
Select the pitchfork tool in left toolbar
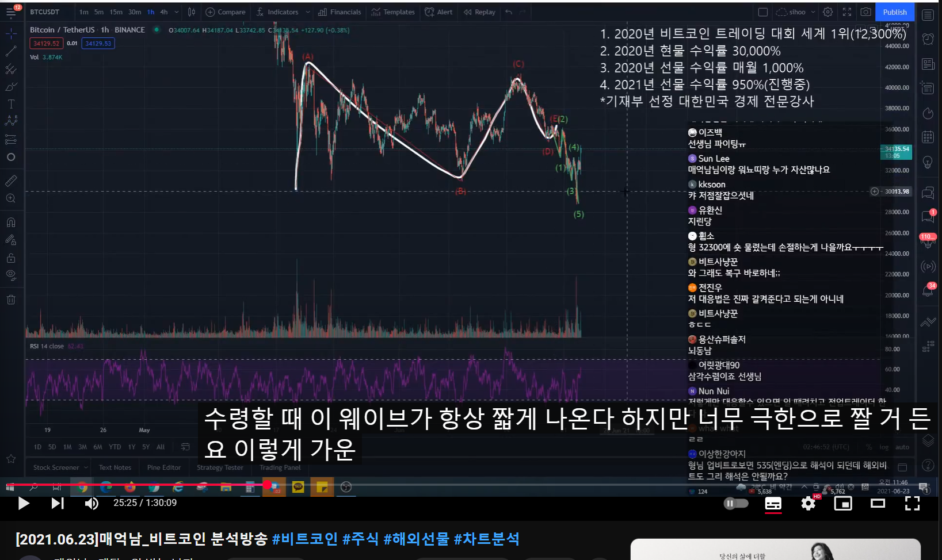pos(11,70)
